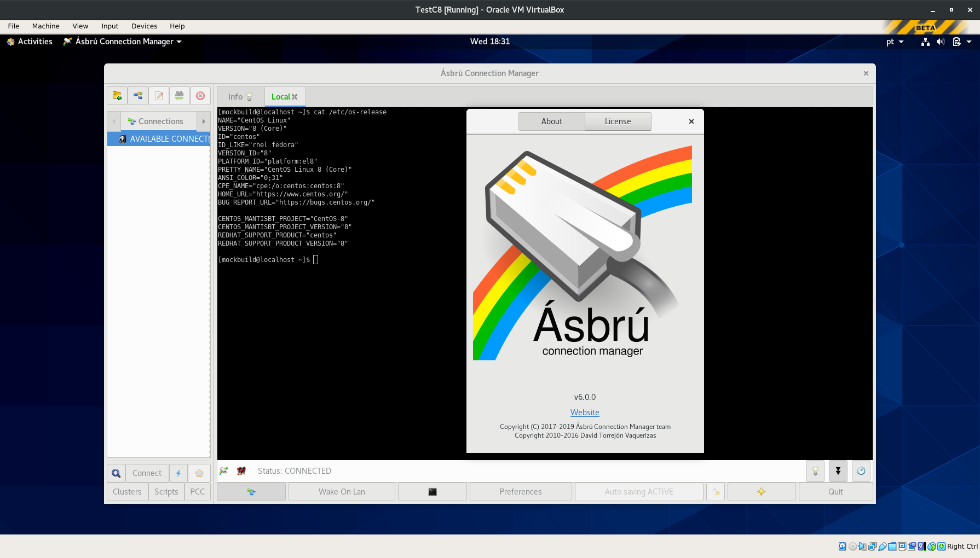Switch to the Info tab

(240, 97)
